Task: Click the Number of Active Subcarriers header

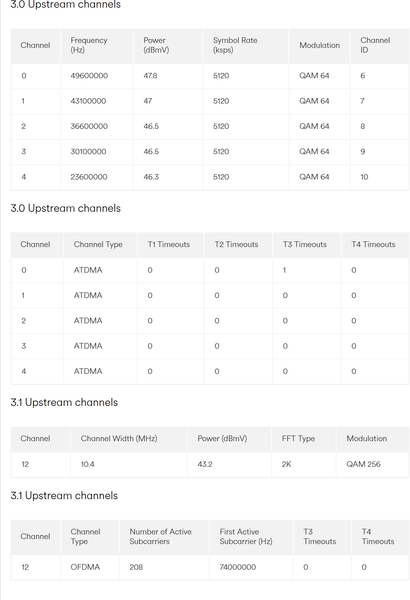Action: [x=160, y=536]
